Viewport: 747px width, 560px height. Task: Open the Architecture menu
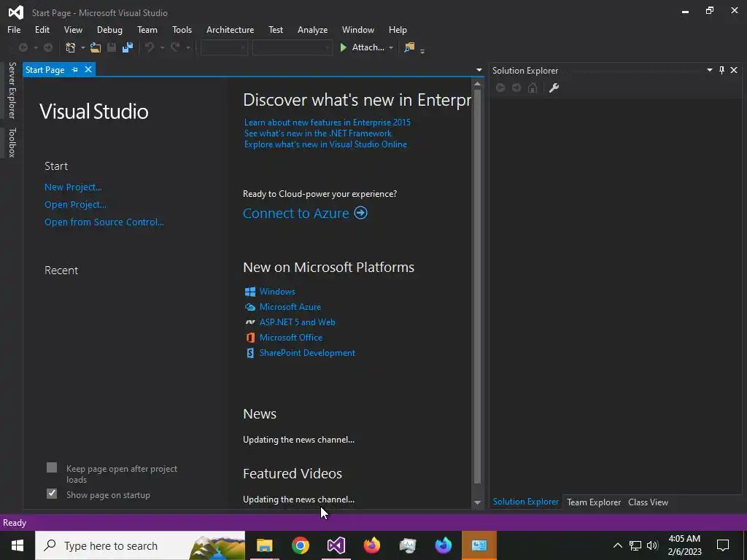(x=230, y=29)
